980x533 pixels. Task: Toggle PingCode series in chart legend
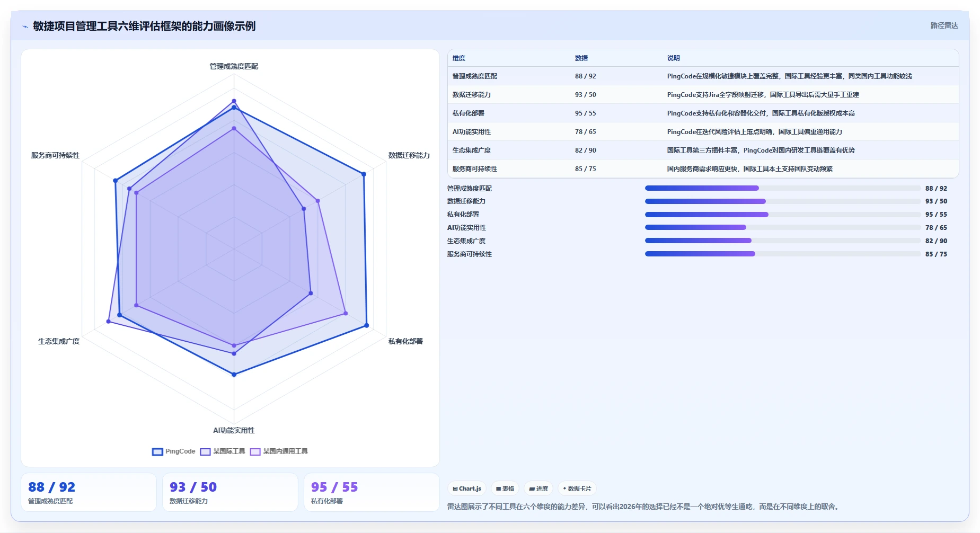tap(174, 451)
